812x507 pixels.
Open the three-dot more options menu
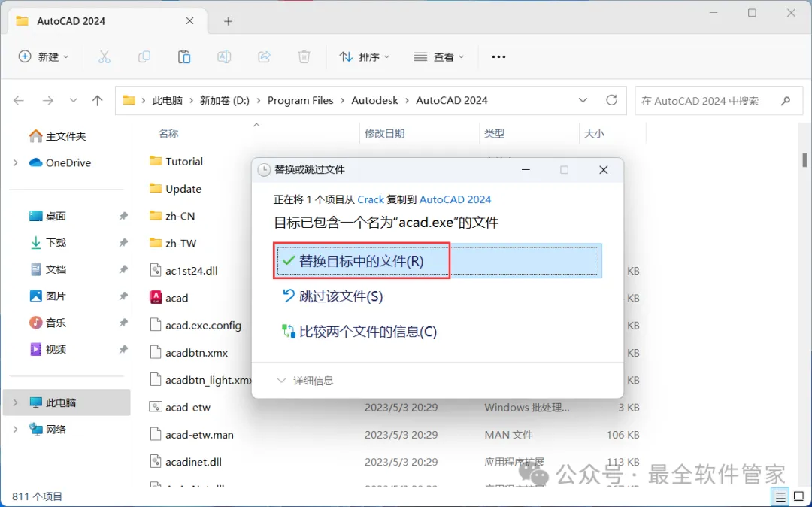498,57
